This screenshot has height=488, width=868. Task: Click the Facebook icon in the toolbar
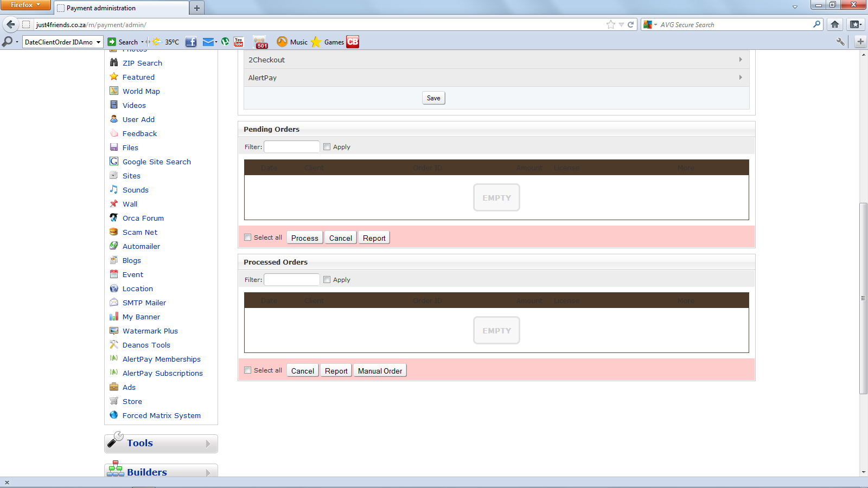(x=191, y=42)
